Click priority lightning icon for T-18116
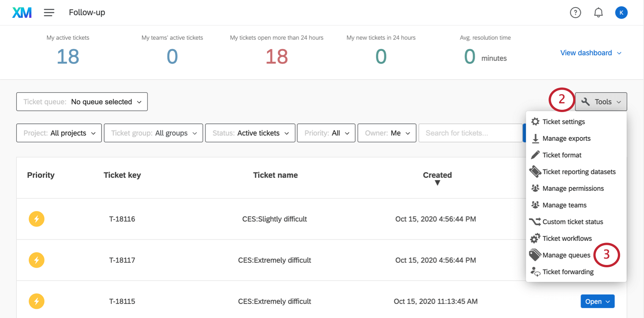The height and width of the screenshot is (318, 644). point(36,219)
